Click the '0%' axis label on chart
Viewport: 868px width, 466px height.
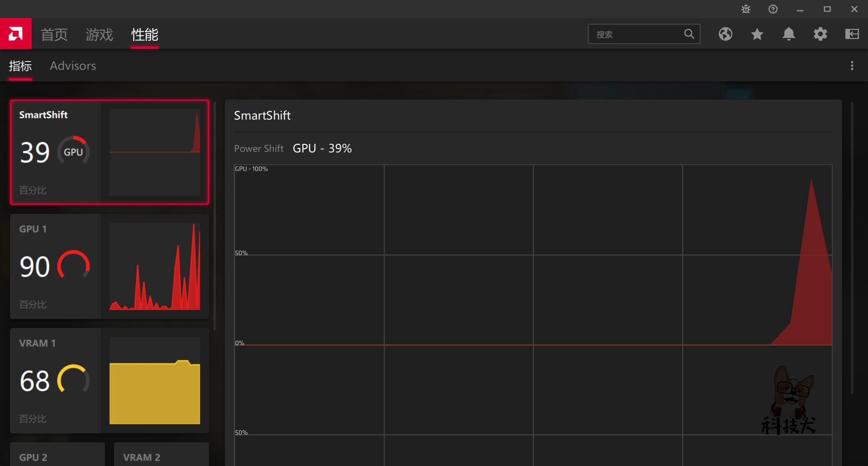click(x=240, y=343)
